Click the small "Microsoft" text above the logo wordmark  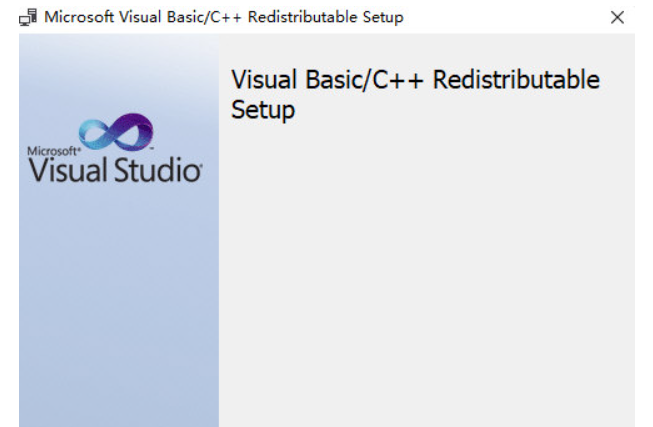click(52, 150)
